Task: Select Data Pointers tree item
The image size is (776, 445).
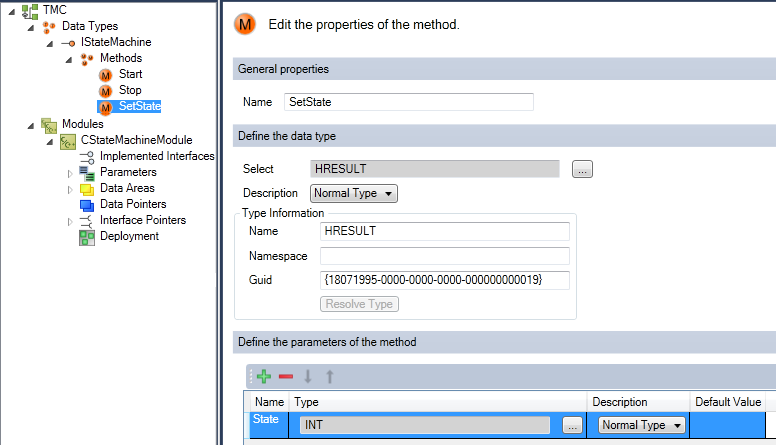Action: click(x=133, y=204)
